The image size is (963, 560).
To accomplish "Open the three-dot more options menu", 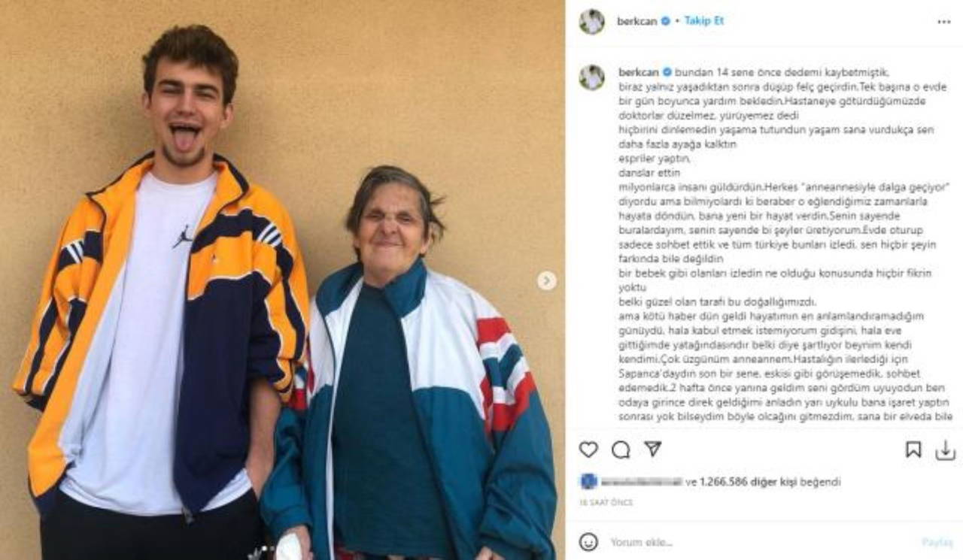I will [x=943, y=22].
